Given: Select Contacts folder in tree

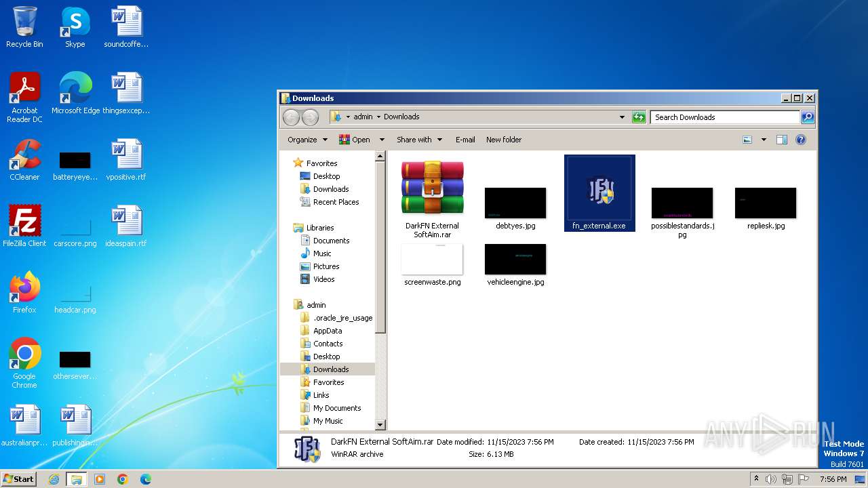Looking at the screenshot, I should [321, 344].
